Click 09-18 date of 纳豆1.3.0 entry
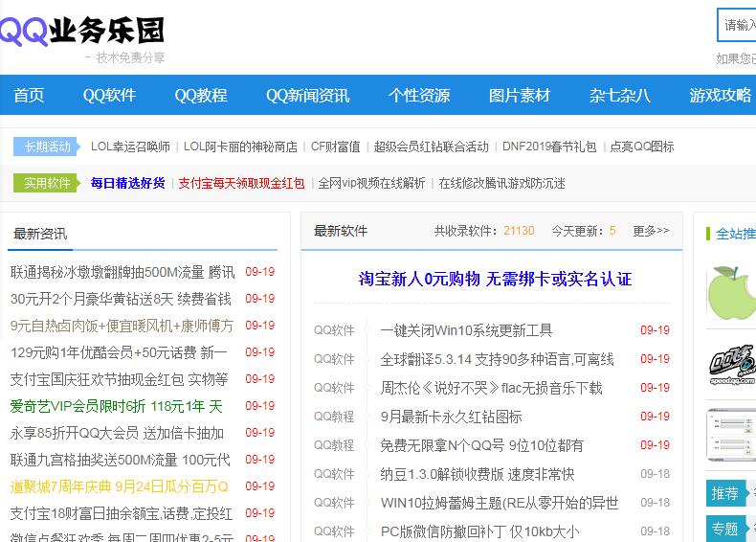756x542 pixels. pos(655,474)
